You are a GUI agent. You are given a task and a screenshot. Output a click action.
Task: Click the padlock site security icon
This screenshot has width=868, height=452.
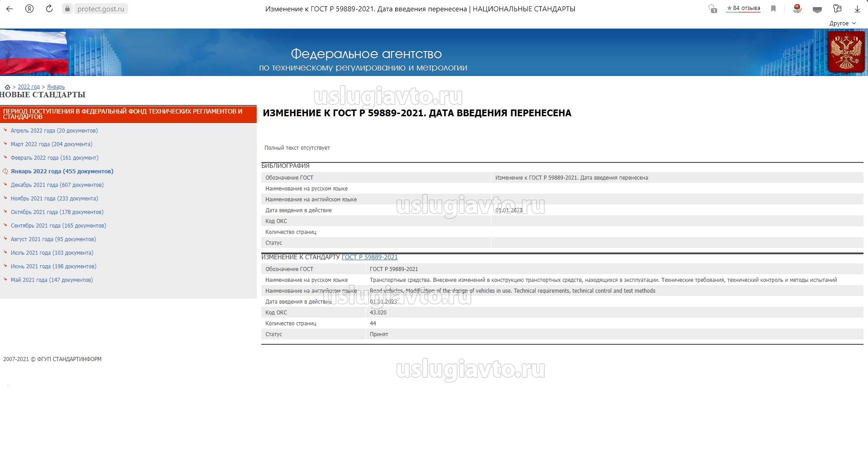67,9
